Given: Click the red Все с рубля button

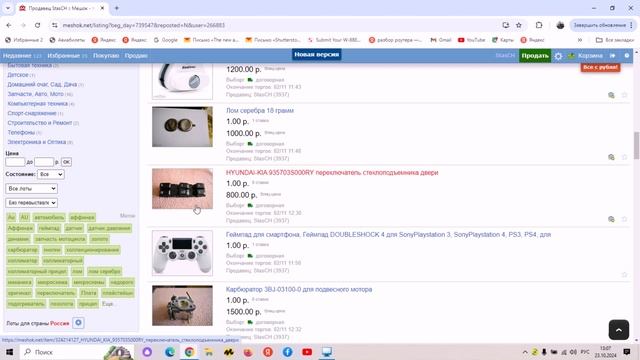Looking at the screenshot, I should 600,67.
